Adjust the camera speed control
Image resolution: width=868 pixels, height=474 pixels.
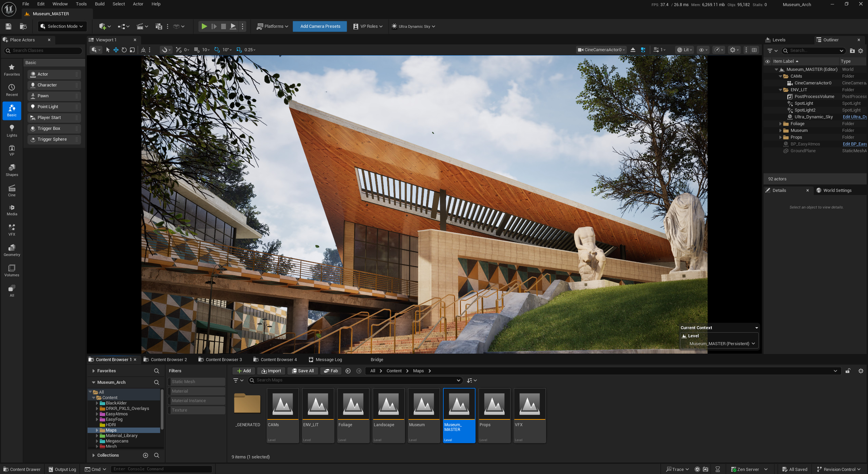659,50
